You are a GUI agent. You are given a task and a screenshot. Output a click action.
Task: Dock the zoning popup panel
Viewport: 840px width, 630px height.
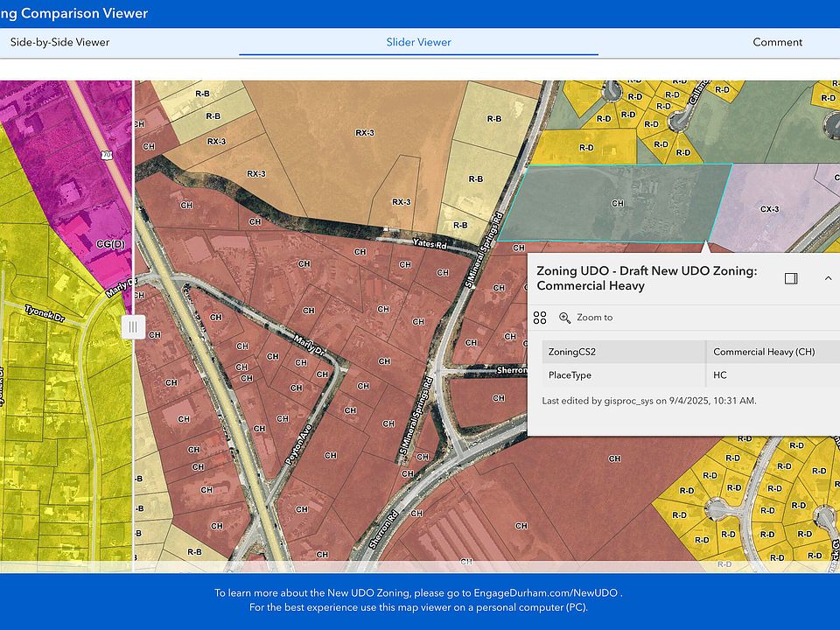tap(791, 278)
